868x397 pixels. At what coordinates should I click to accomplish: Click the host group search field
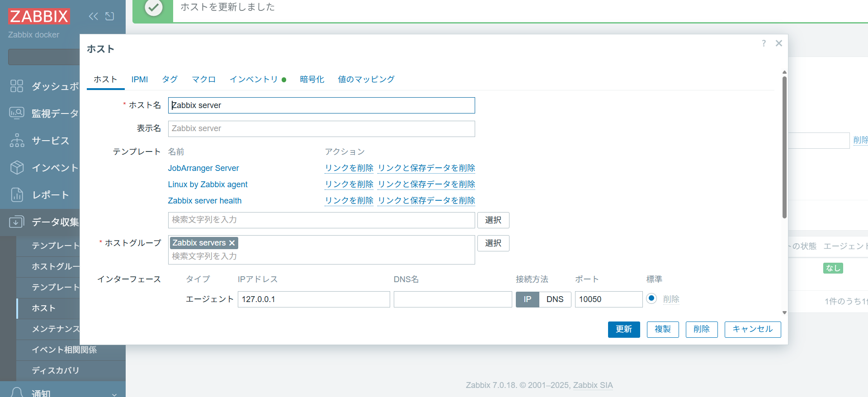[x=321, y=256]
